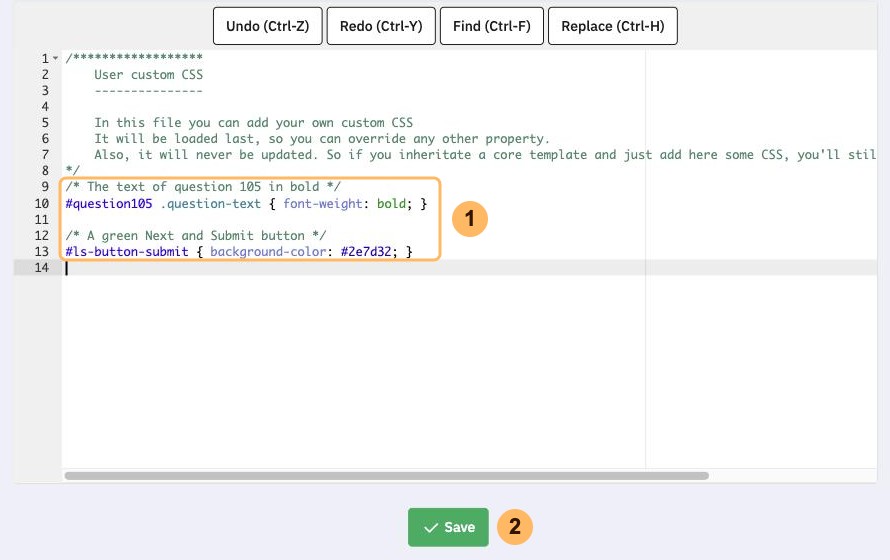Viewport: 890px width, 560px height.
Task: Open Replace (Ctrl-H) dialog
Action: point(612,26)
